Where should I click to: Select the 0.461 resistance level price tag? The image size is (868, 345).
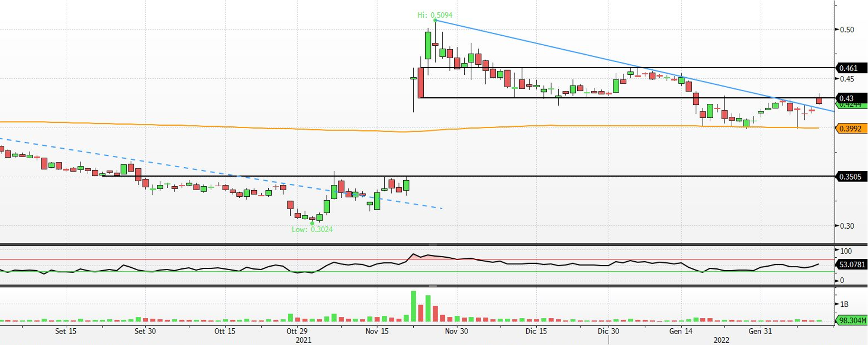tap(851, 68)
